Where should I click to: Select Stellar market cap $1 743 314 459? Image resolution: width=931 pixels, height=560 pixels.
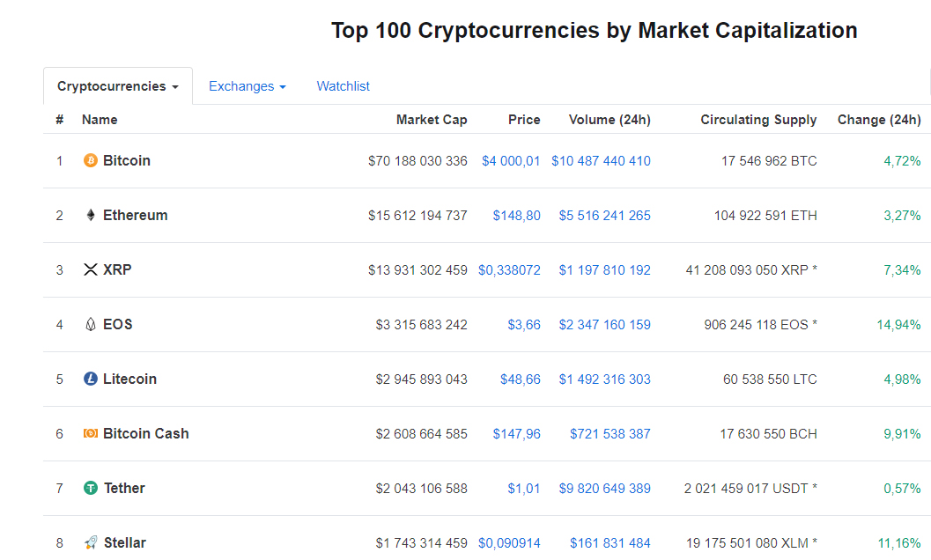pyautogui.click(x=422, y=542)
